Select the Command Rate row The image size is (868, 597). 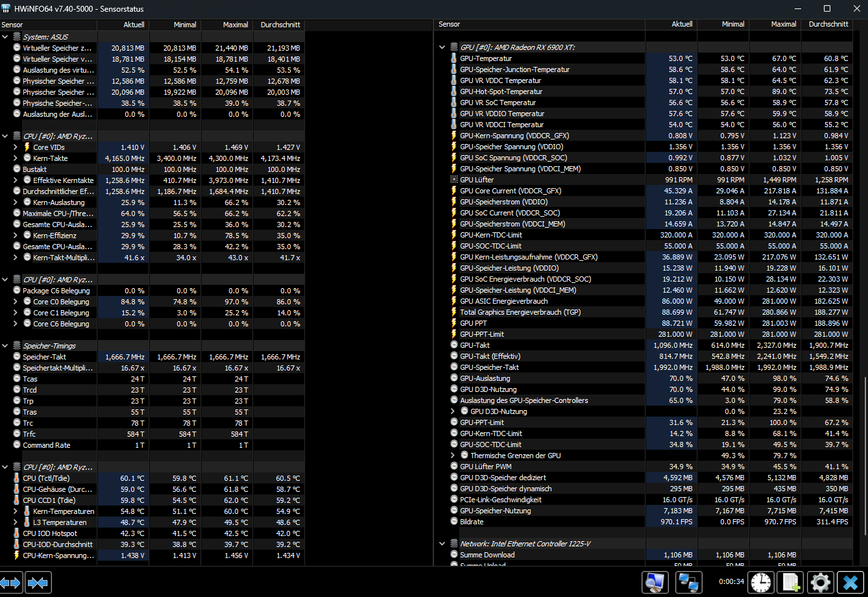coord(152,445)
